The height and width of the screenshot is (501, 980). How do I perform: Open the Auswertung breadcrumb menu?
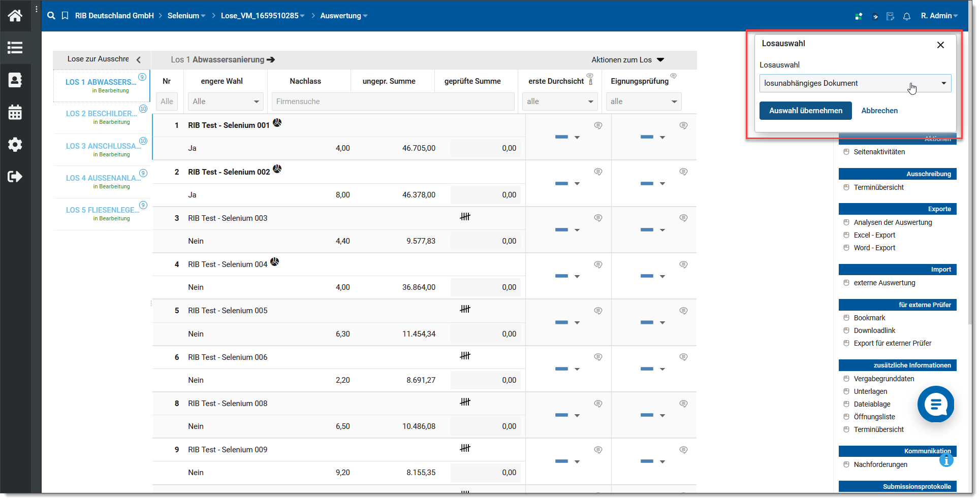tap(344, 16)
